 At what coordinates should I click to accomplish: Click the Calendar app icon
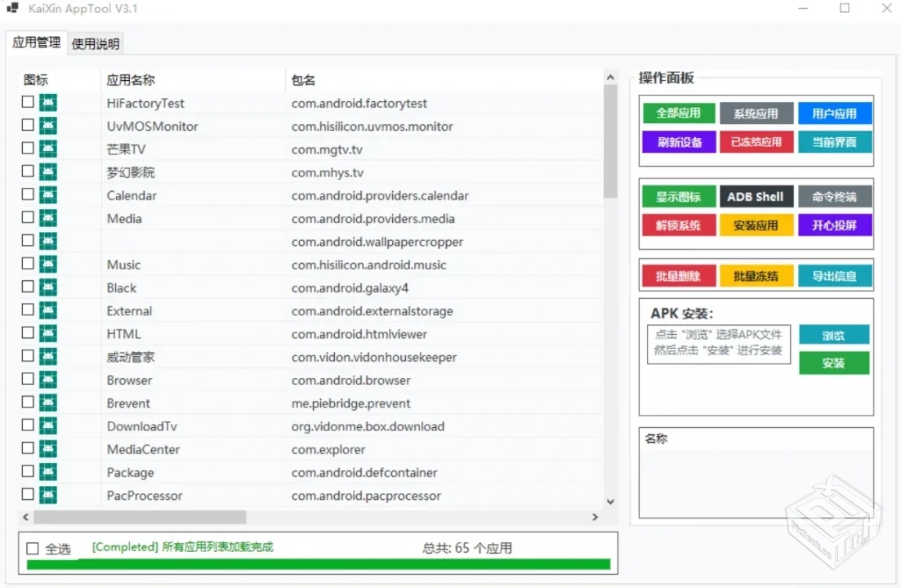[48, 195]
